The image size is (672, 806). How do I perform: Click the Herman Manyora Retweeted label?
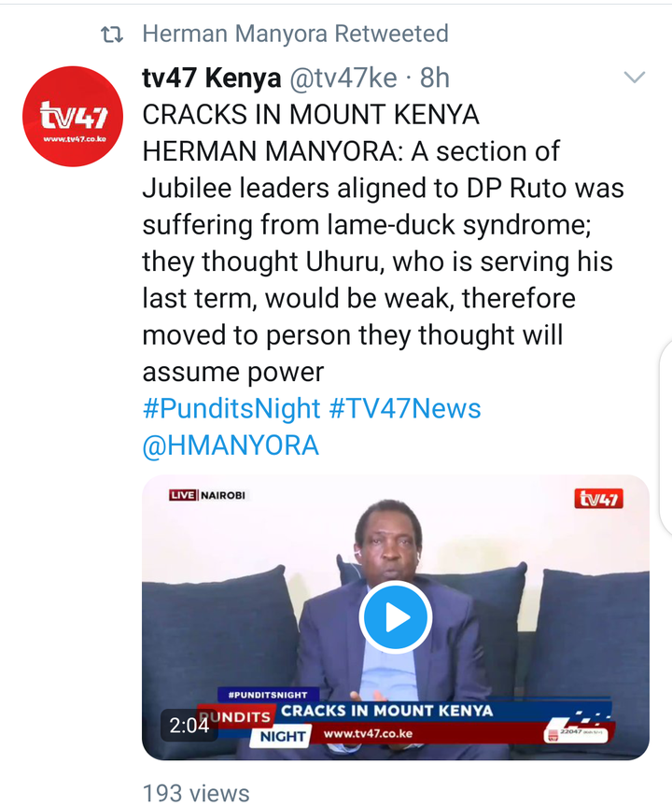point(296,34)
